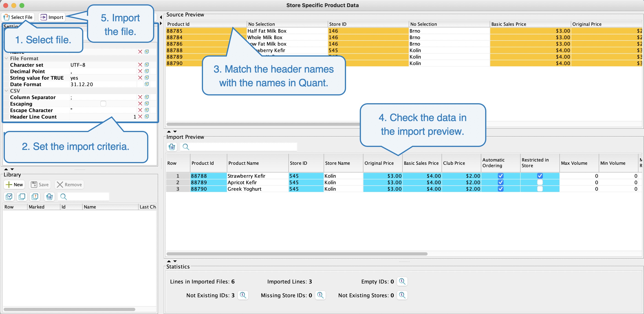Click the up arrow above Import Preview panel
Viewport: 644px width, 314px height.
tap(169, 132)
